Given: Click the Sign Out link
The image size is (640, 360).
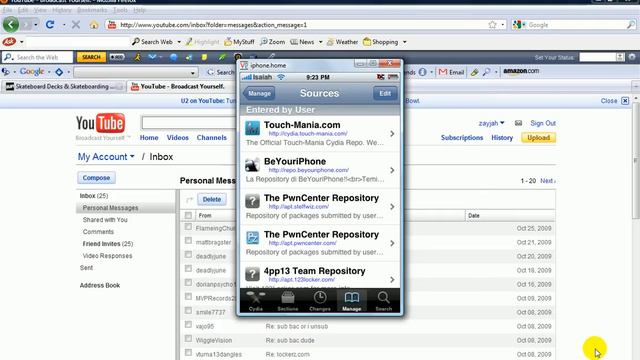Looking at the screenshot, I should tap(543, 123).
